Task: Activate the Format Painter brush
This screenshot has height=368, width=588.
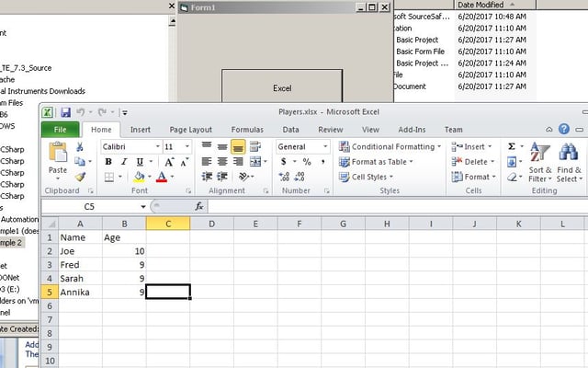Action: click(x=80, y=177)
